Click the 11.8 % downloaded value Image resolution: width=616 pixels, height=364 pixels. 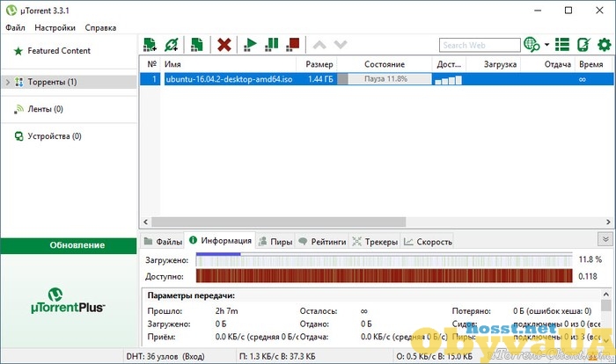[x=590, y=259]
